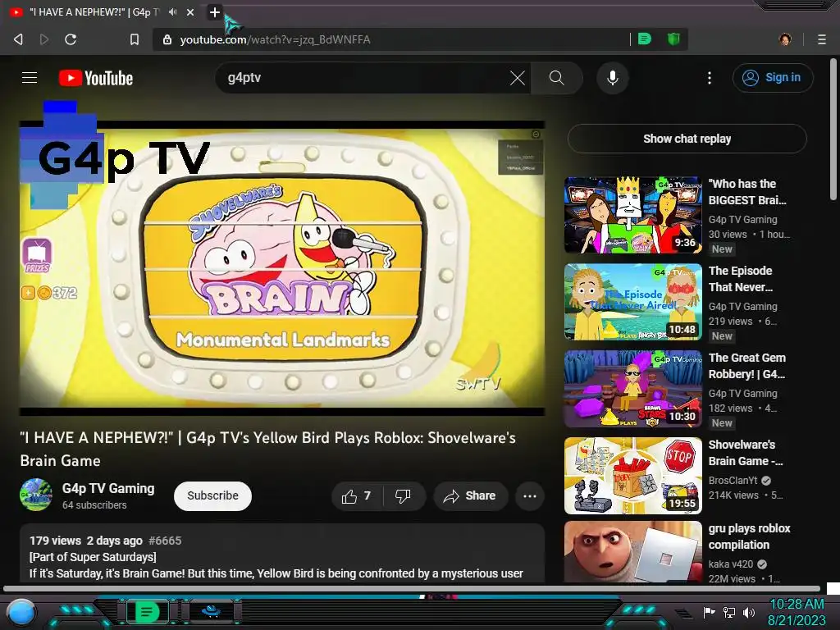Open thumbnail of "The Great Gem Robbery!"
Screen dimensions: 840x630
[x=632, y=388]
